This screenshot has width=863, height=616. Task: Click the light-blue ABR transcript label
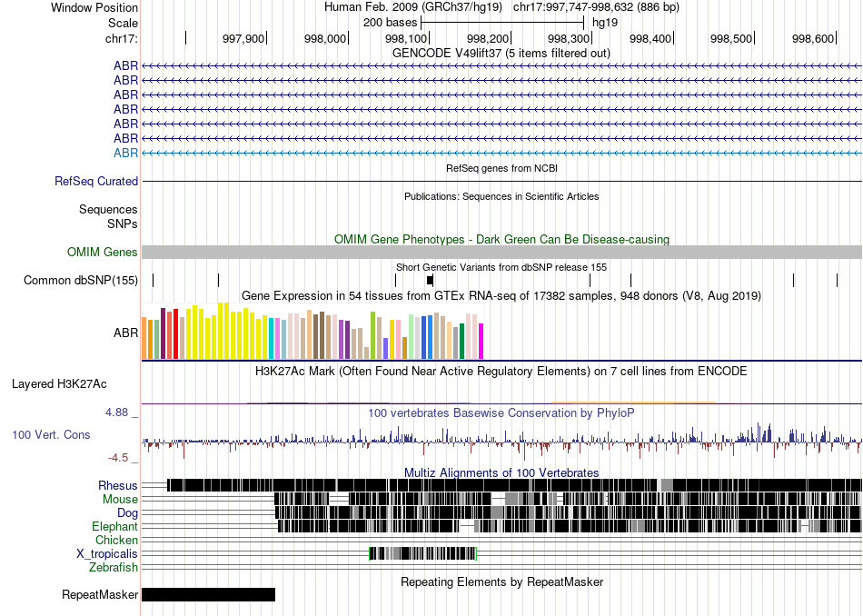coord(125,153)
